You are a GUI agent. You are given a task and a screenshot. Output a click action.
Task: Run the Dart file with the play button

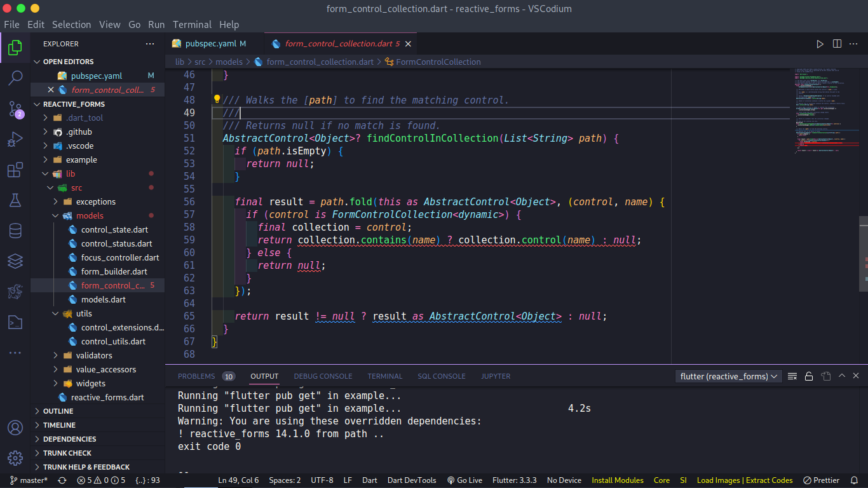pyautogui.click(x=820, y=44)
